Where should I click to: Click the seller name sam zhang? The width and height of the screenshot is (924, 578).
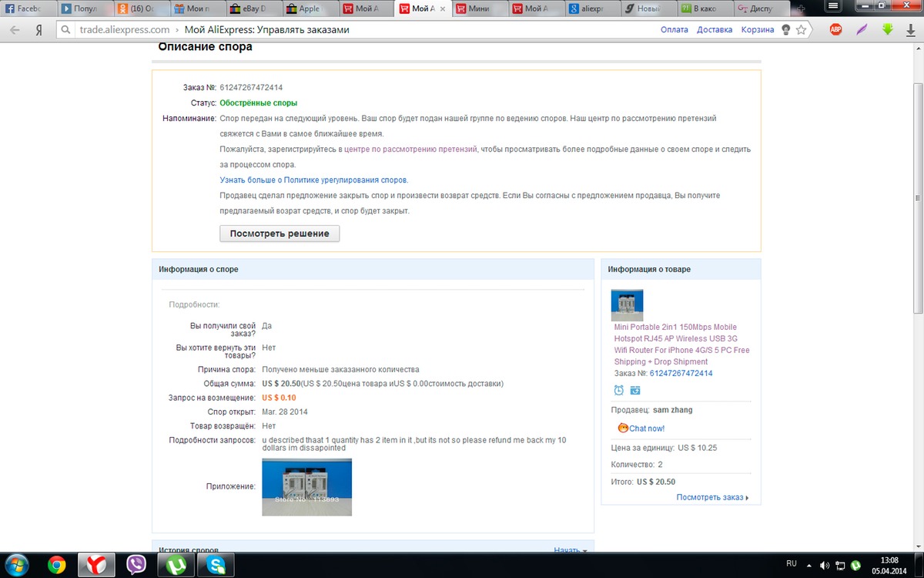(x=672, y=410)
